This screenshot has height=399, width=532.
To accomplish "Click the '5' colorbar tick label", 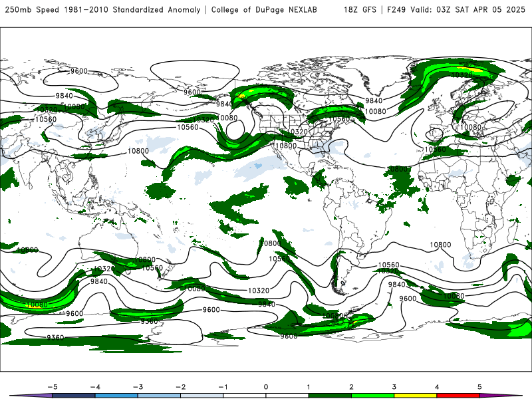I will coord(479,387).
